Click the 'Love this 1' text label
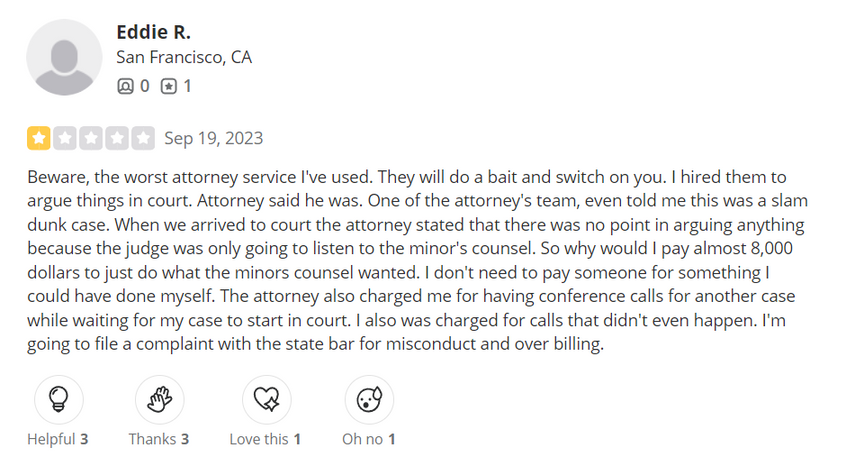Viewport: 846px width, 466px height. click(265, 439)
